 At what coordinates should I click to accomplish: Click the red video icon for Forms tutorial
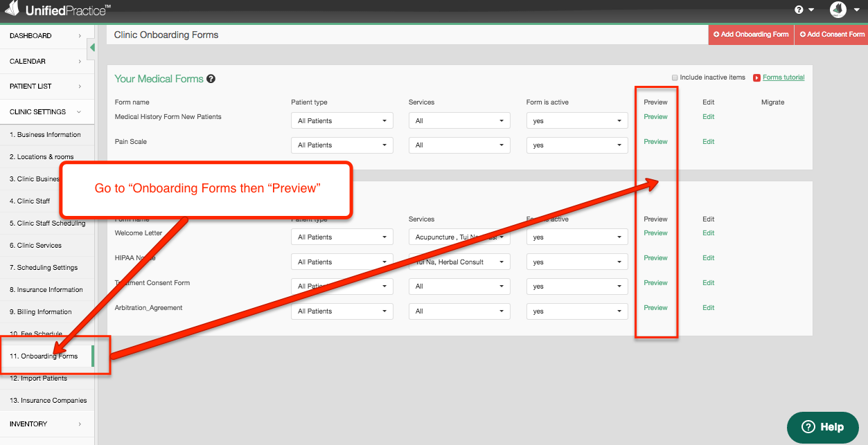[x=756, y=78]
